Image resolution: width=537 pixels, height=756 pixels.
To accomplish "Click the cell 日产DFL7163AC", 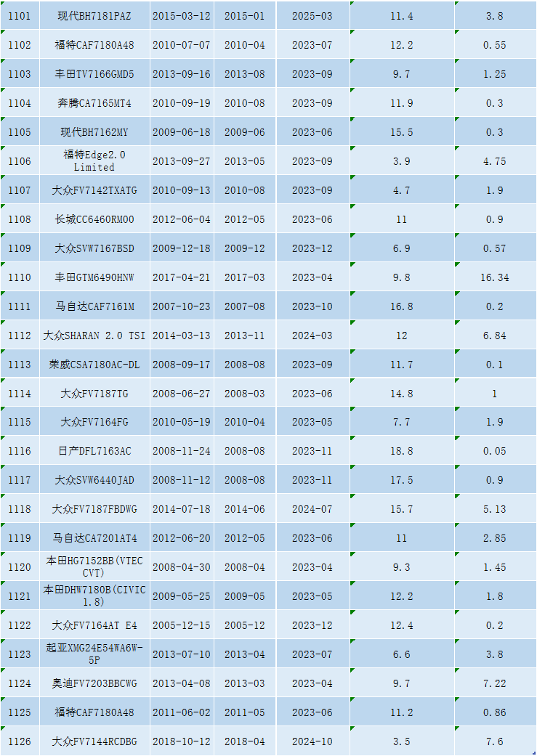I will click(x=94, y=451).
